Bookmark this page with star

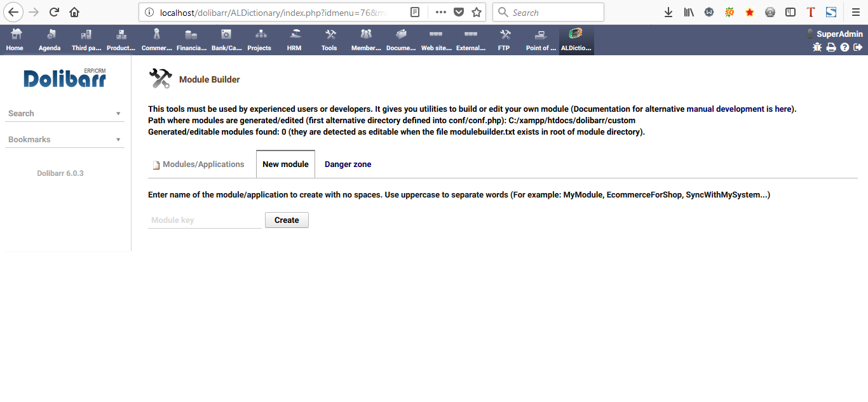pyautogui.click(x=477, y=12)
